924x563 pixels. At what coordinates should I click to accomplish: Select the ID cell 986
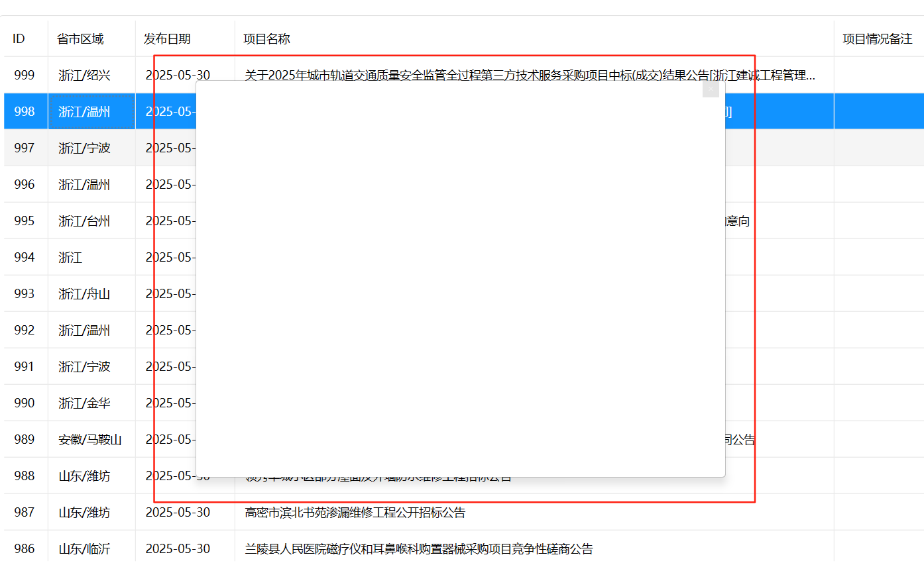click(x=25, y=548)
